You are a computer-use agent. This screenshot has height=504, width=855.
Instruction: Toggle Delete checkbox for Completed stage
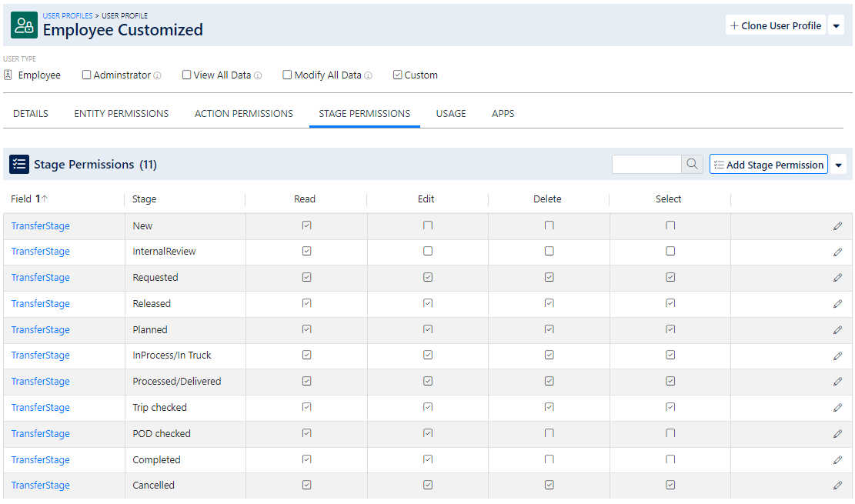tap(549, 459)
